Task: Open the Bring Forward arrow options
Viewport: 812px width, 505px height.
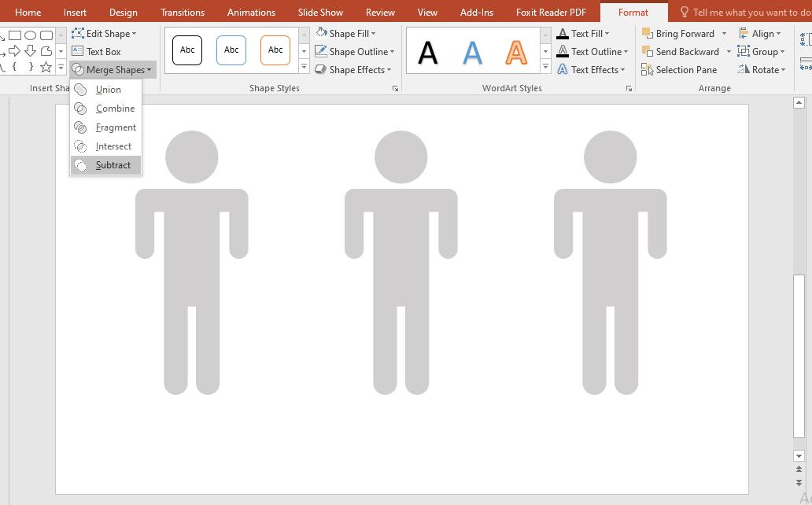Action: 724,34
